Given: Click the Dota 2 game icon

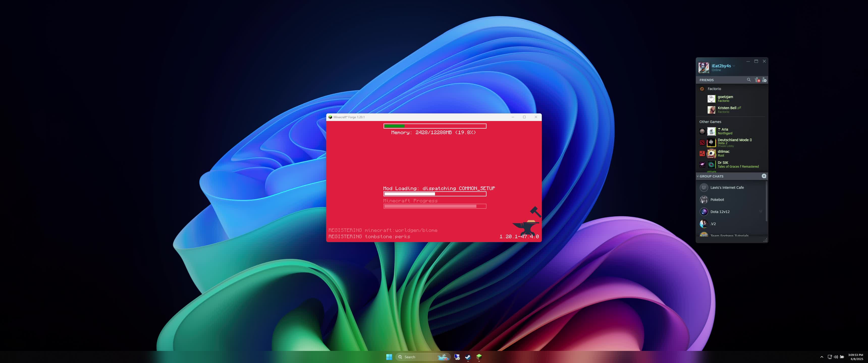Looking at the screenshot, I should click(702, 143).
